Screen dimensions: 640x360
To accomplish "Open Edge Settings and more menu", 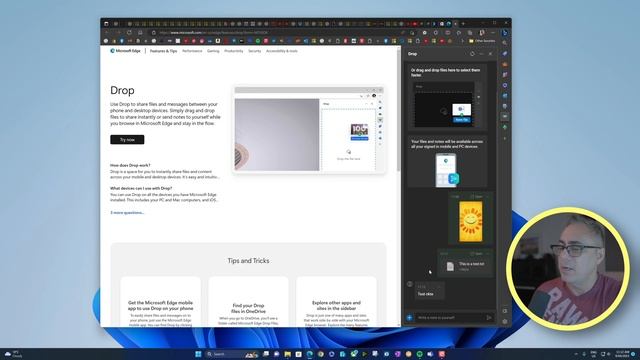I will pyautogui.click(x=493, y=33).
